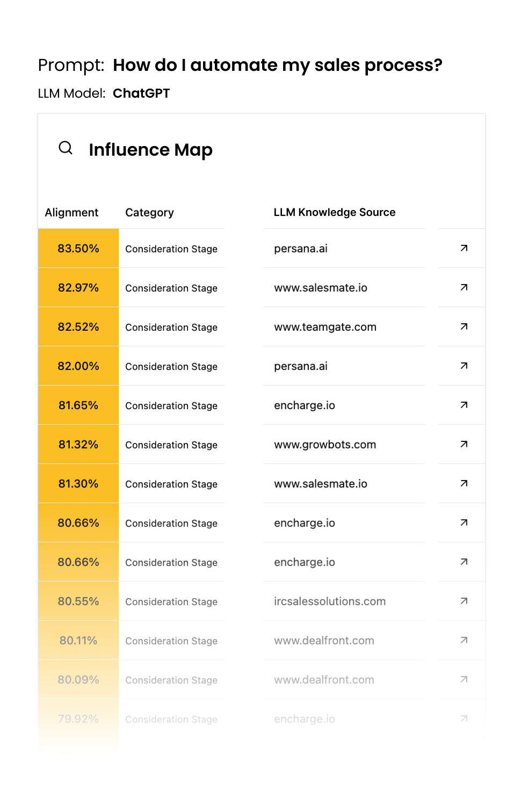Click encharge.io source in the 81.65% row
521x812 pixels.
[x=305, y=405]
